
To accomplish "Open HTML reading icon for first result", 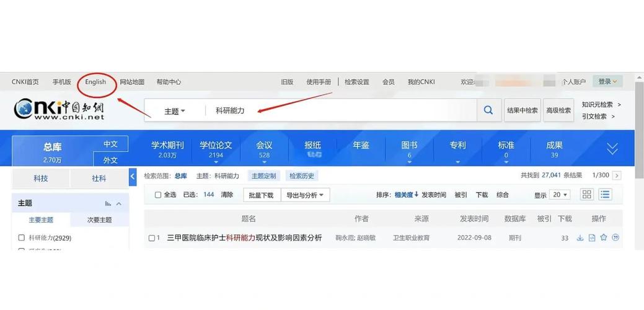I will (592, 237).
